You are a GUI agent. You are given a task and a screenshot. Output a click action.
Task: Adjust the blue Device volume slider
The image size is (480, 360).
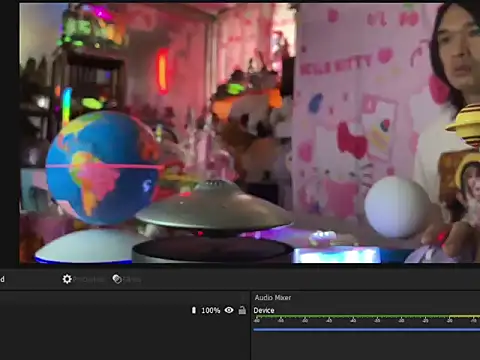pyautogui.click(x=367, y=330)
